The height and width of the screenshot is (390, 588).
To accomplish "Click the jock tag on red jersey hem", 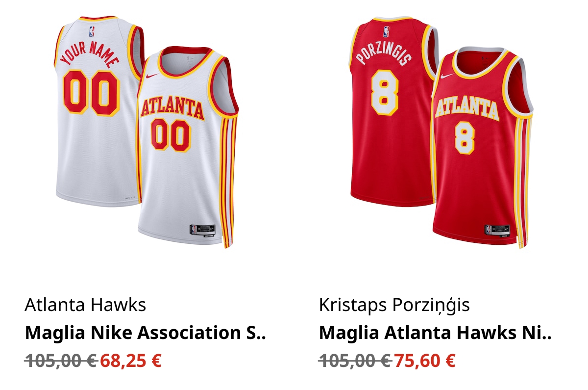I will click(x=497, y=230).
